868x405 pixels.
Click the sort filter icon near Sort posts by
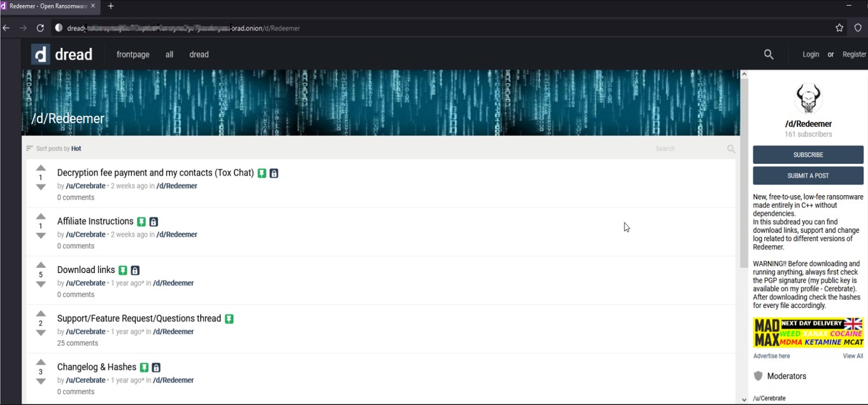click(x=29, y=148)
